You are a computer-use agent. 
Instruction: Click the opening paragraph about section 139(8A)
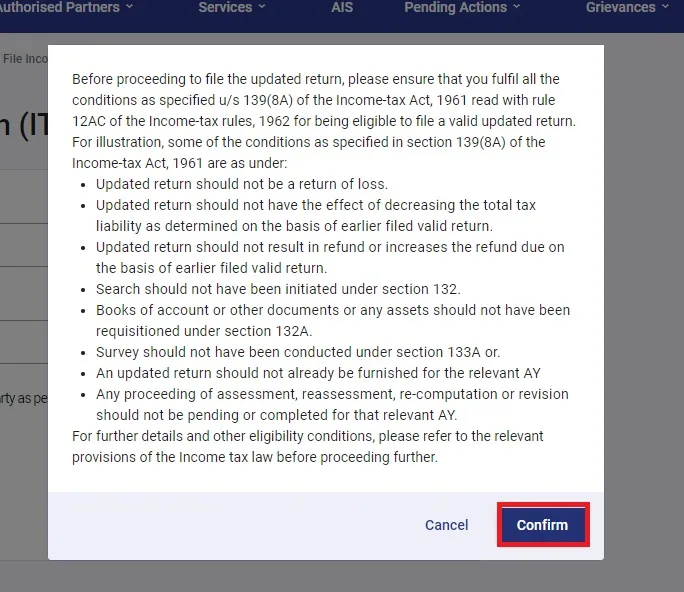[x=324, y=121]
